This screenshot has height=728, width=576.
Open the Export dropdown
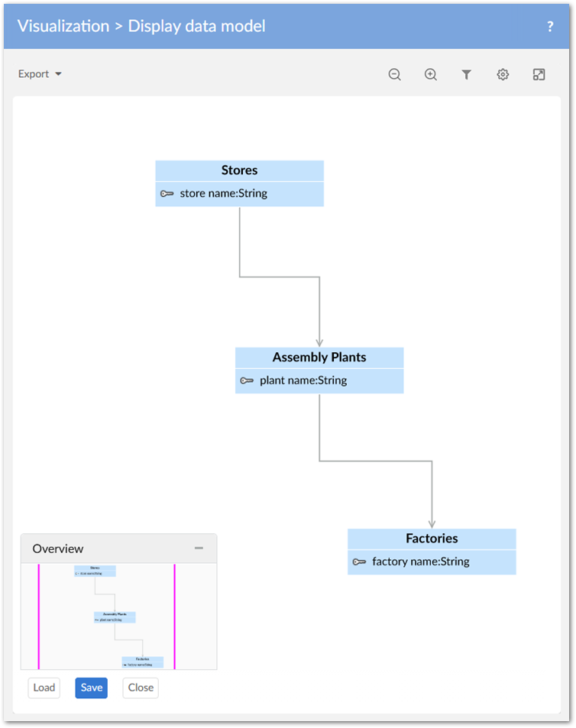[39, 74]
